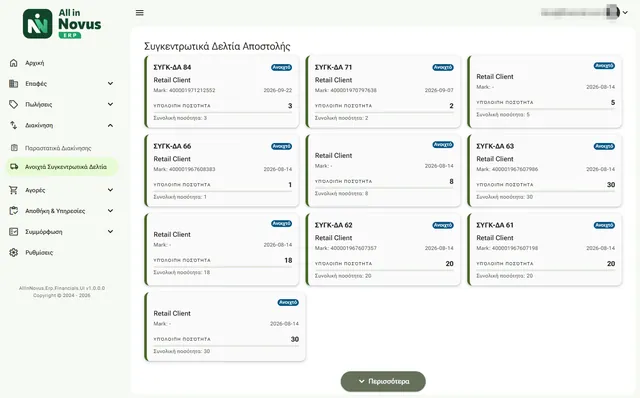Click the blurred user name in header
Viewport: 640px width, 398px height.
coord(573,12)
